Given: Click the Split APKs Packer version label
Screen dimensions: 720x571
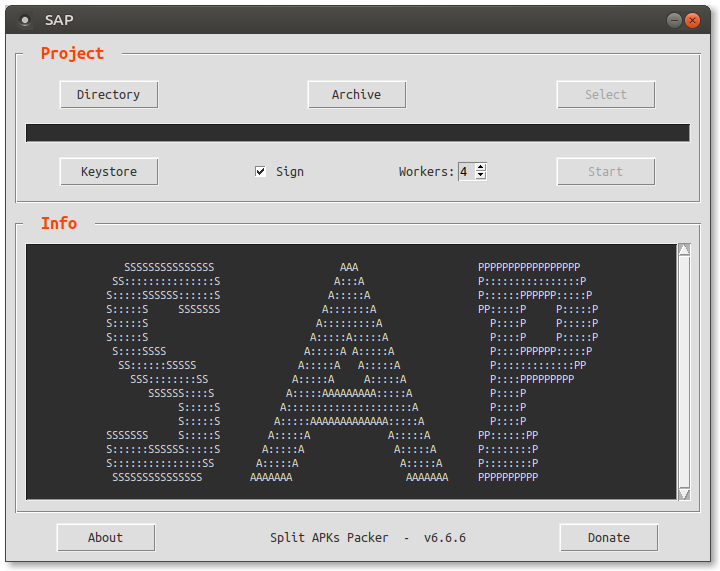Looking at the screenshot, I should [x=368, y=537].
